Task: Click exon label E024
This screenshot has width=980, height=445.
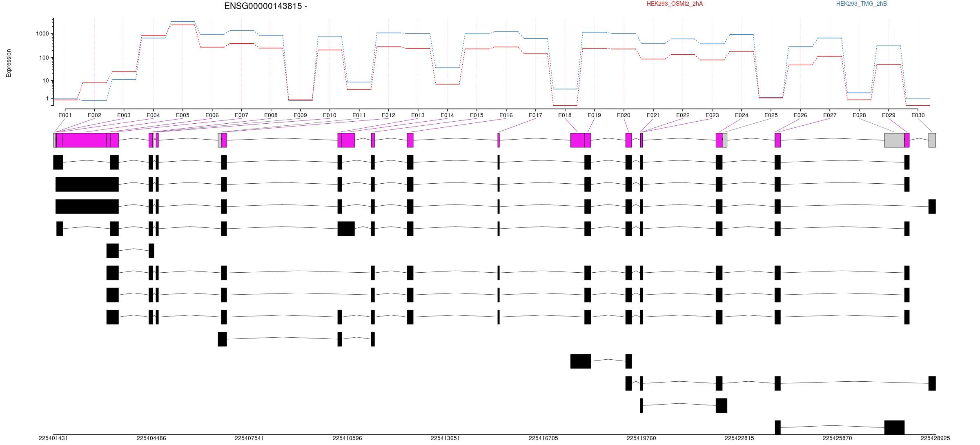Action: (742, 115)
